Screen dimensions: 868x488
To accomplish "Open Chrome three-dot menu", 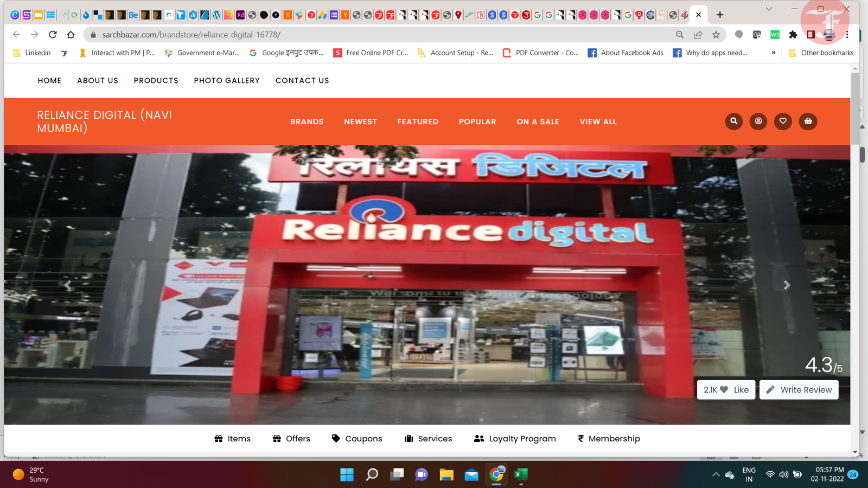I will pos(847,35).
